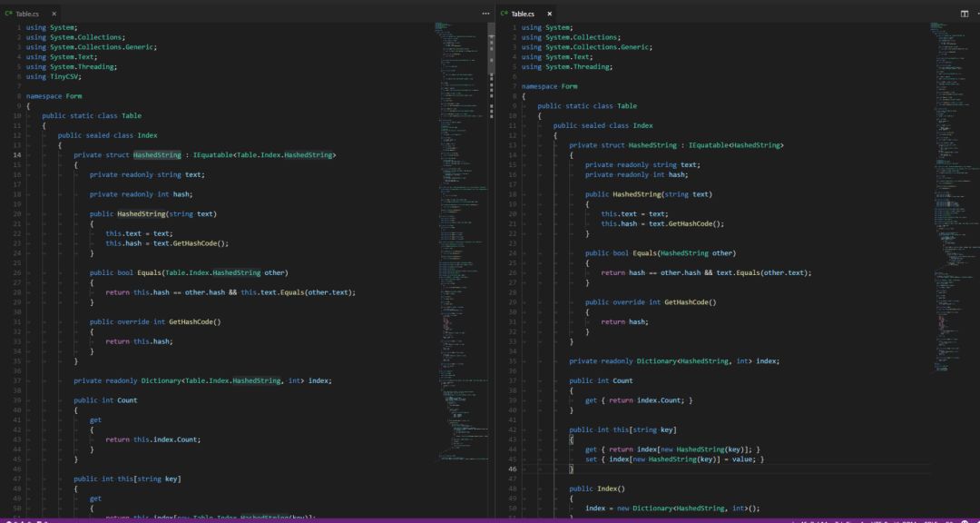Click 'public Index()' constructor in right editor
Screen dimensions: 980x523
(x=597, y=488)
